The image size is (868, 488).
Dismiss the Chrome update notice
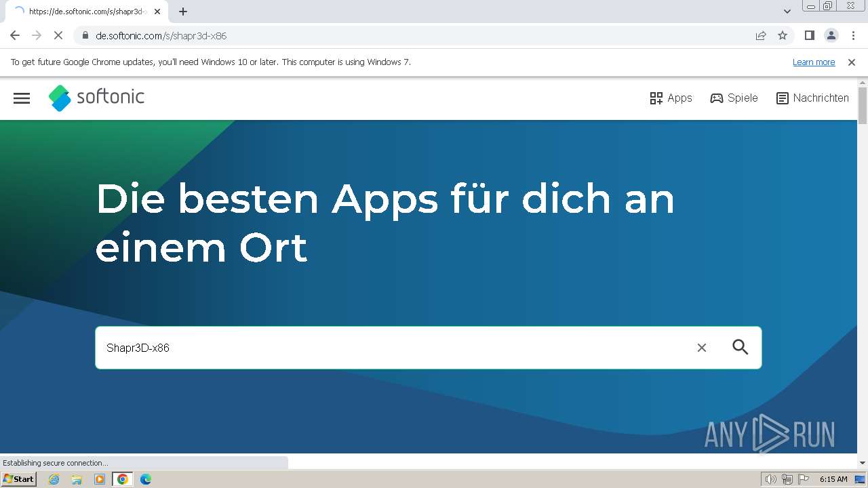click(852, 62)
